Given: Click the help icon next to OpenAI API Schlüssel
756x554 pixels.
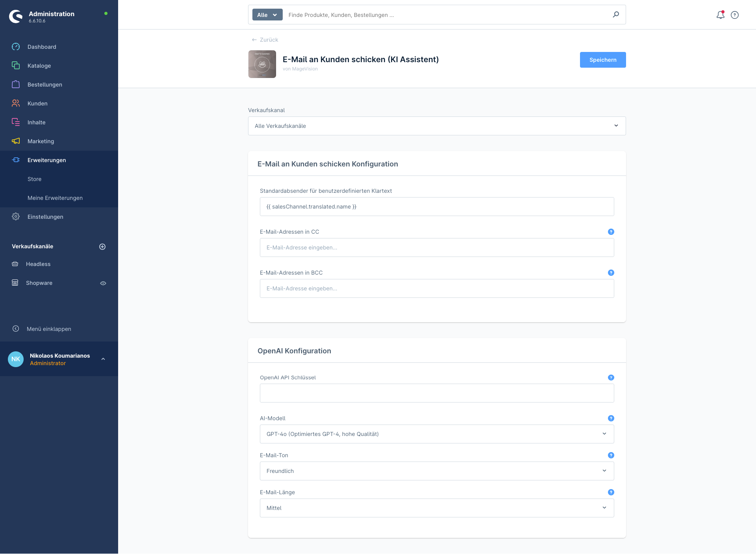Looking at the screenshot, I should (611, 377).
